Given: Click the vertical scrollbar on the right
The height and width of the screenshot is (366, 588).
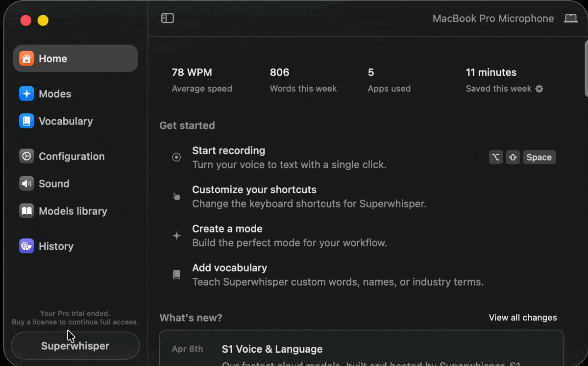Looking at the screenshot, I should point(586,68).
